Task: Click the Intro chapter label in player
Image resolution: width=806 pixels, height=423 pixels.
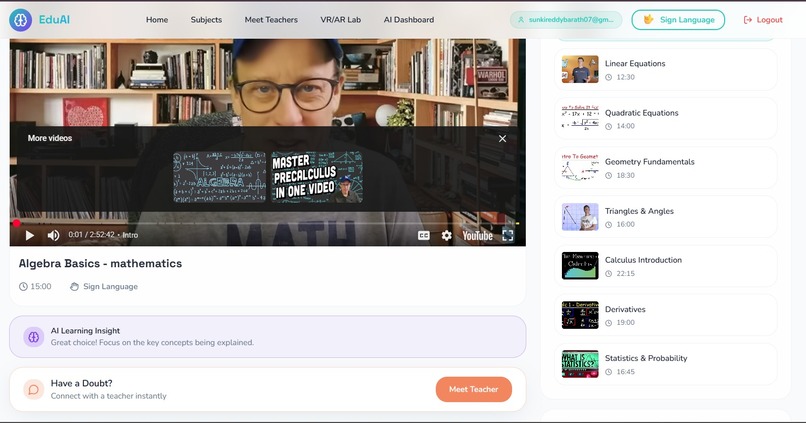Action: click(130, 235)
